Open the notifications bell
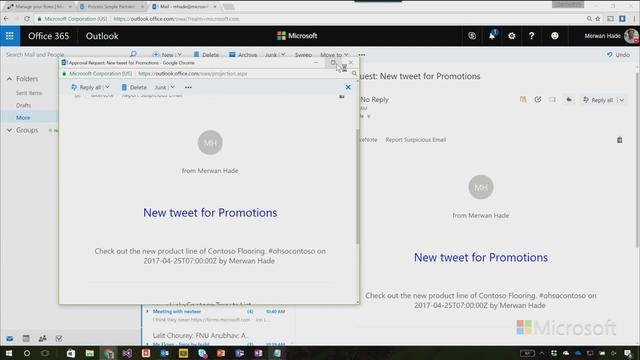 click(x=492, y=36)
